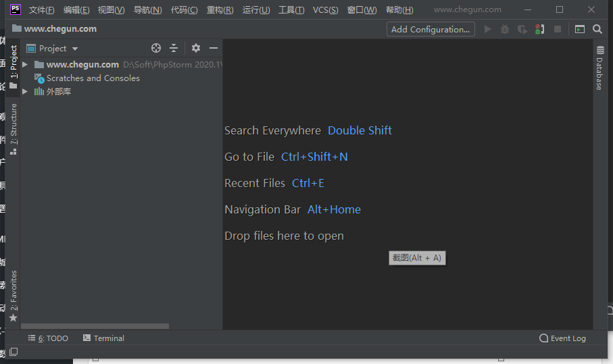Click the 截图(Alt + A) tooltip
Screen dimensions: 613x364
[x=417, y=258]
